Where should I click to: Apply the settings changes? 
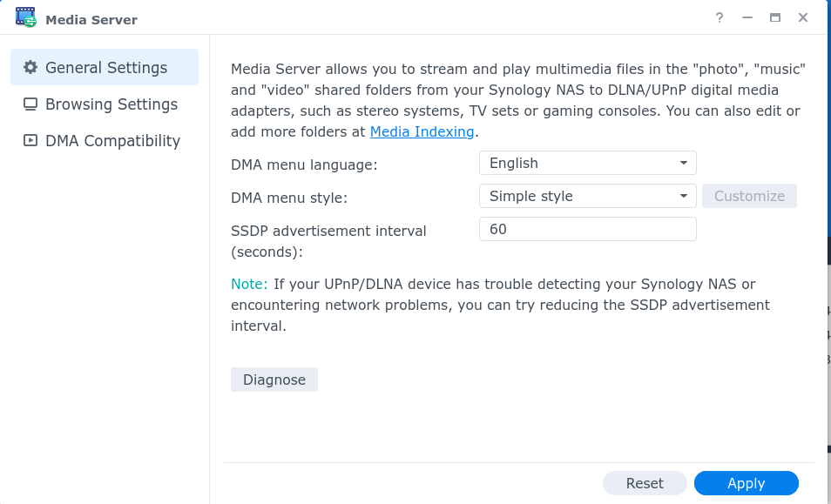click(747, 483)
